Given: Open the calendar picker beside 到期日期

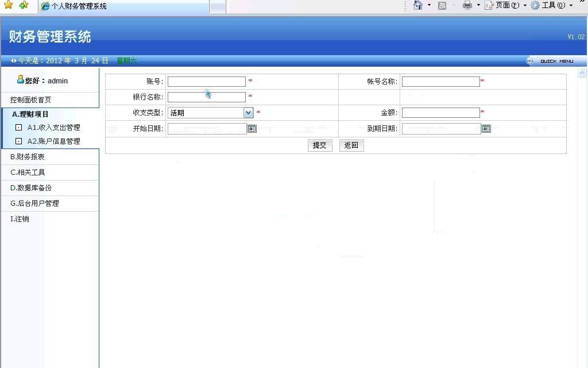Looking at the screenshot, I should coord(486,128).
